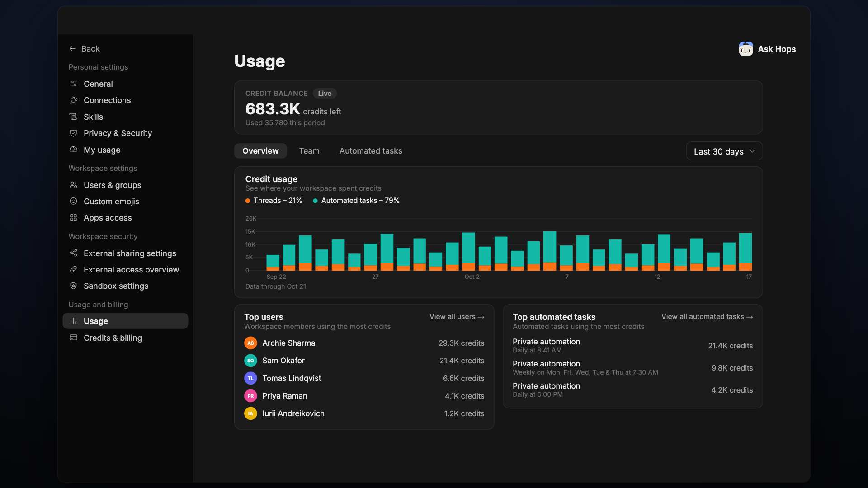The image size is (868, 488).
Task: Click Tomas Lindqvist's TL avatar
Action: tap(250, 378)
